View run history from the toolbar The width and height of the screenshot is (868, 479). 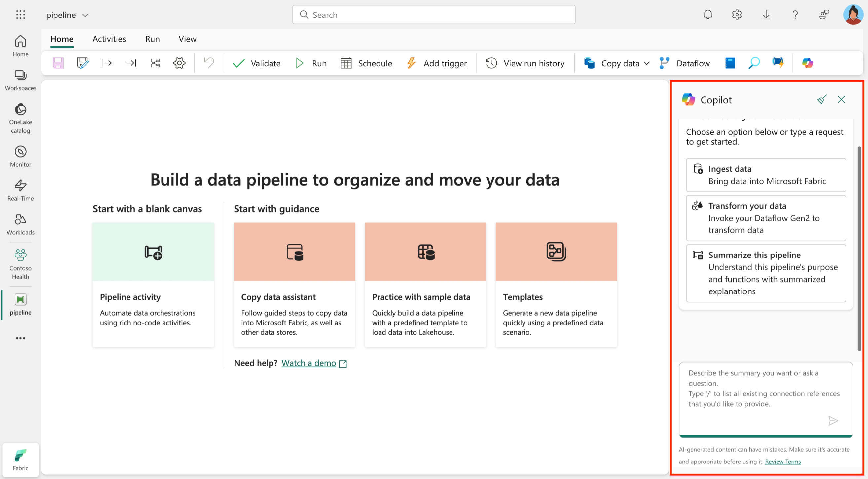pos(525,63)
